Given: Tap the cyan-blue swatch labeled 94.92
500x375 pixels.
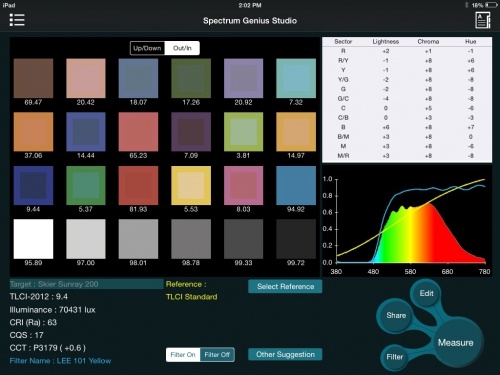Looking at the screenshot, I should 296,185.
